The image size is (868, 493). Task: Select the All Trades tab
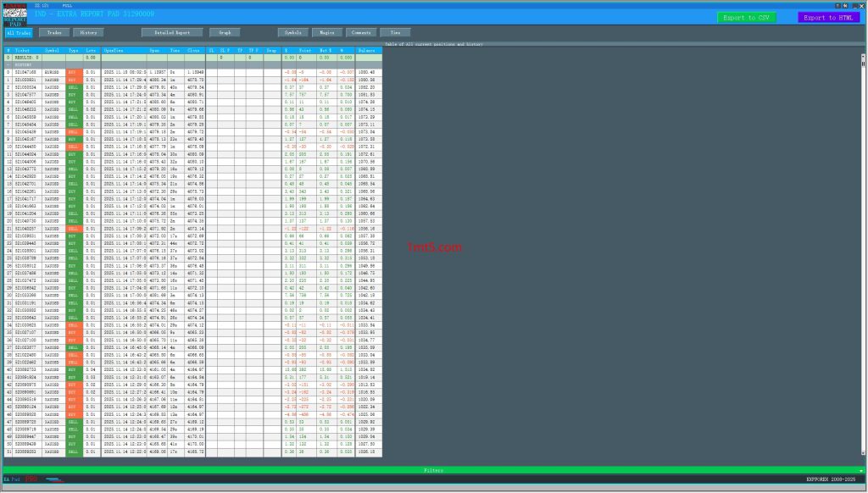tap(18, 32)
